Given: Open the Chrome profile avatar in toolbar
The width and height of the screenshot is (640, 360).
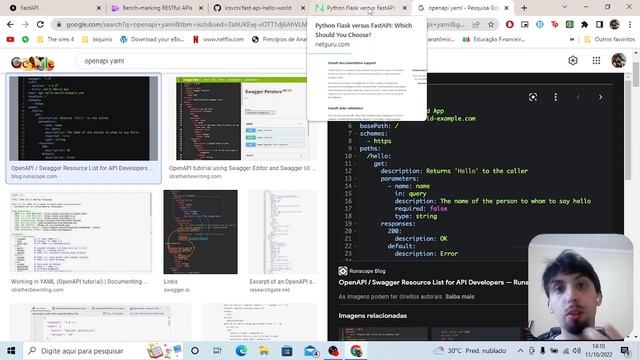Looking at the screenshot, I should tap(614, 24).
